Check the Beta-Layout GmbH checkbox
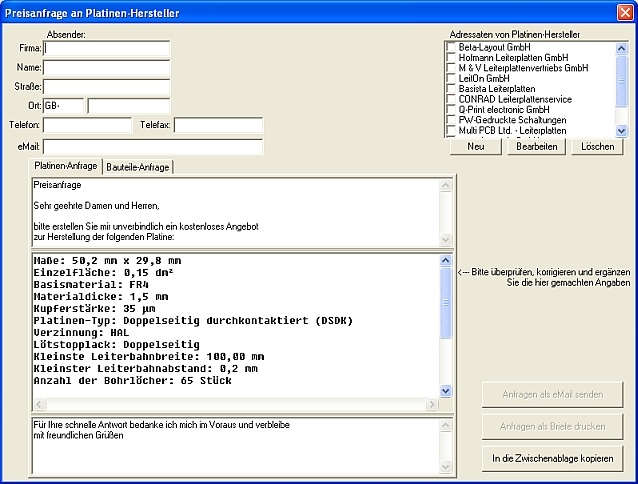Screen dimensions: 638x484 (x=451, y=47)
